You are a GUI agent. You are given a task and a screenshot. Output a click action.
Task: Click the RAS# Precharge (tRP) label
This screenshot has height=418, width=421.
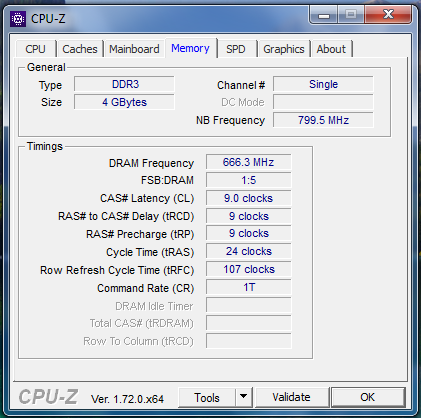tap(140, 234)
